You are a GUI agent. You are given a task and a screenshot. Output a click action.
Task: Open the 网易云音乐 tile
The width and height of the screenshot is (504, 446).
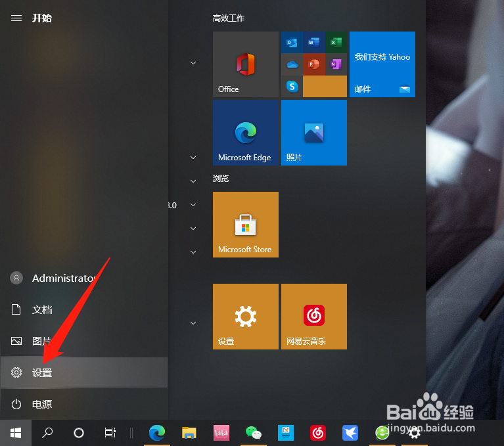[314, 317]
